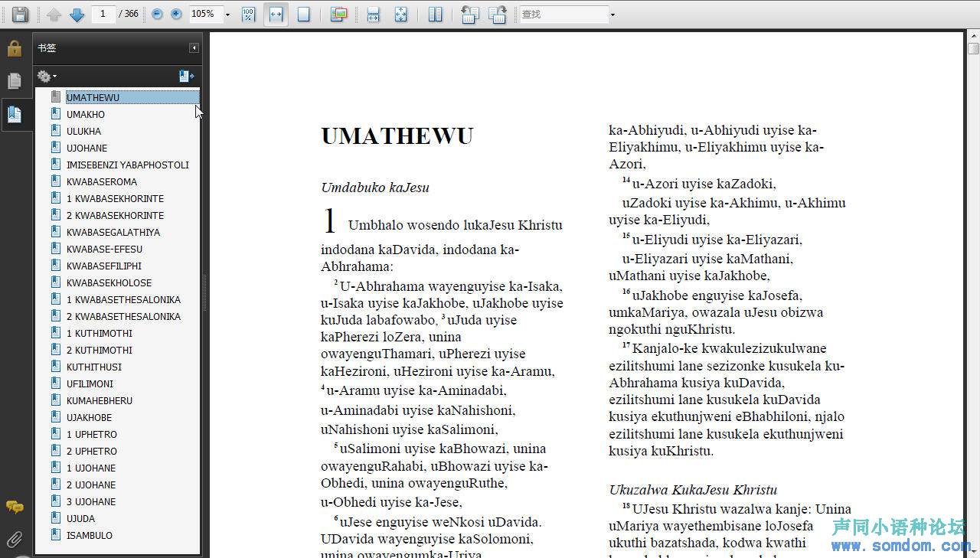Screen dimensions: 980x558
Task: Open the comments panel icon
Action: tap(15, 507)
